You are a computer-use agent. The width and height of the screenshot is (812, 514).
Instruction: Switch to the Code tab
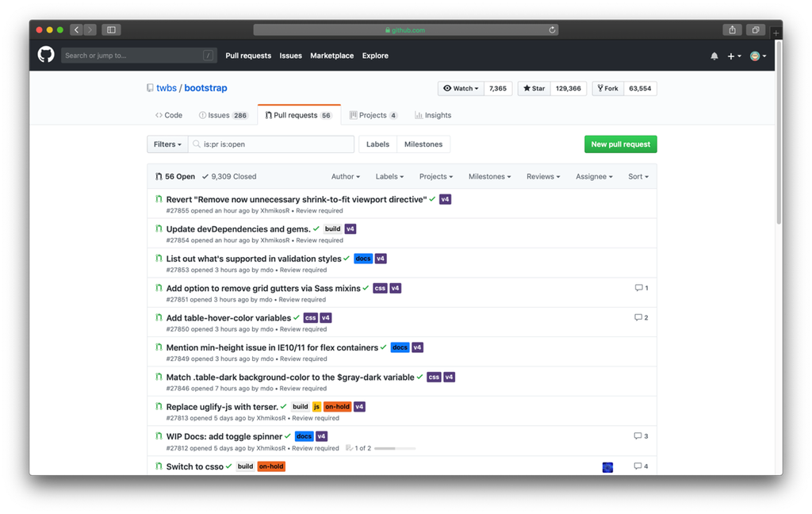point(169,115)
